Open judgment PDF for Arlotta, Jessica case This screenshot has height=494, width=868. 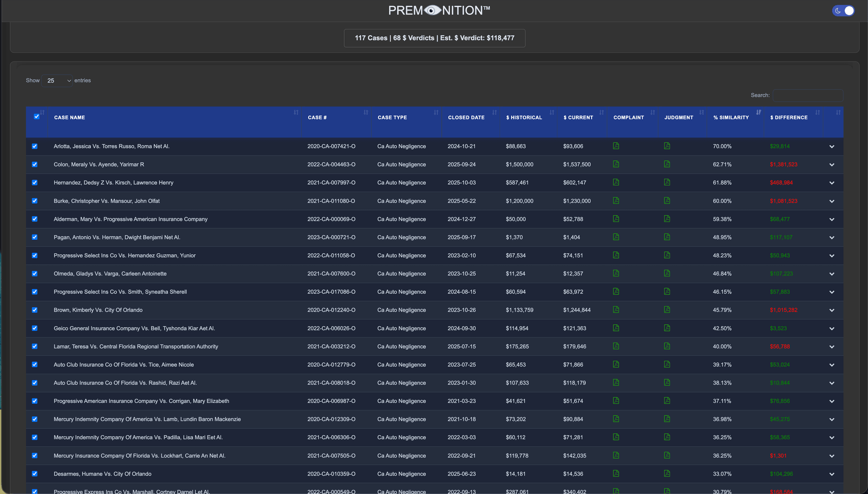[x=667, y=146]
